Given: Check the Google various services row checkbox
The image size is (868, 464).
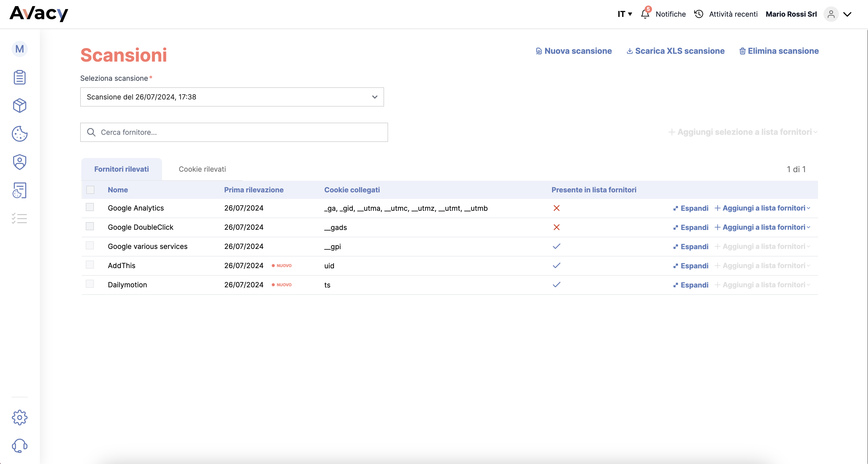Looking at the screenshot, I should pyautogui.click(x=90, y=245).
